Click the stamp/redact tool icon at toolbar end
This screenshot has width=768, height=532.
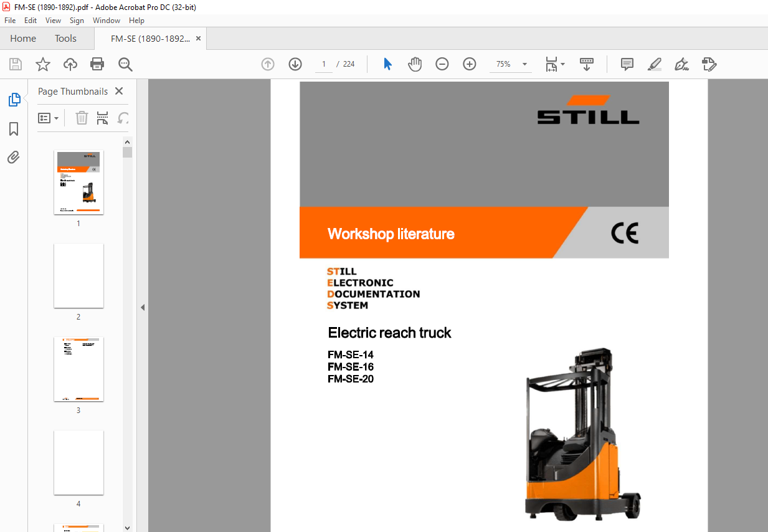pos(709,64)
